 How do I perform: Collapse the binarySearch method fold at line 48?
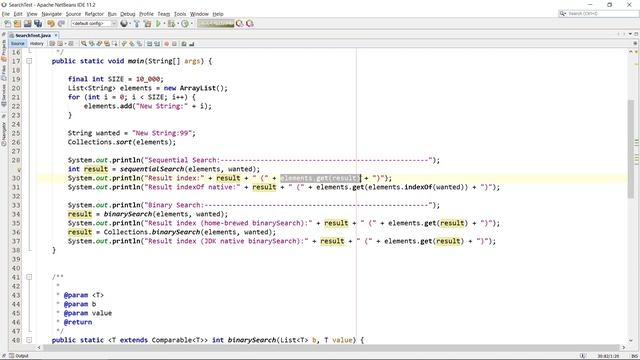29,340
